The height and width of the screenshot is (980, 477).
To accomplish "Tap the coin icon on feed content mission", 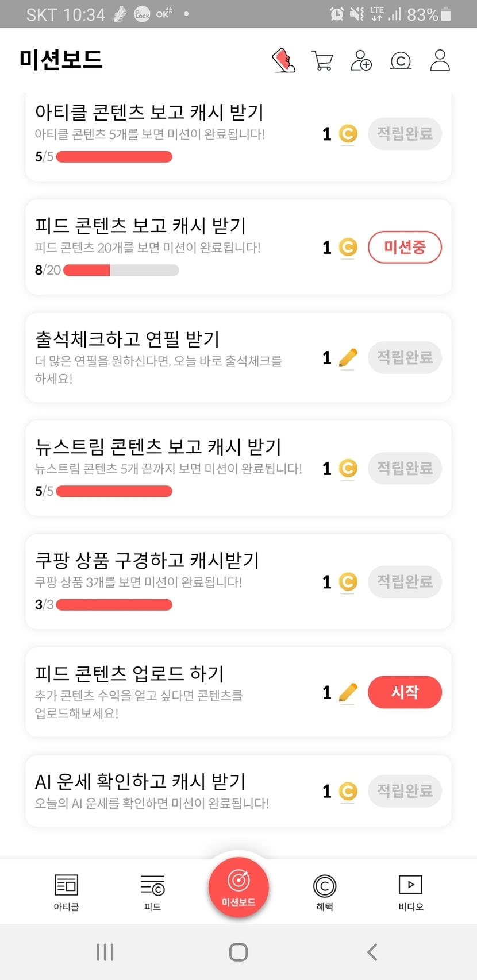I will point(348,248).
